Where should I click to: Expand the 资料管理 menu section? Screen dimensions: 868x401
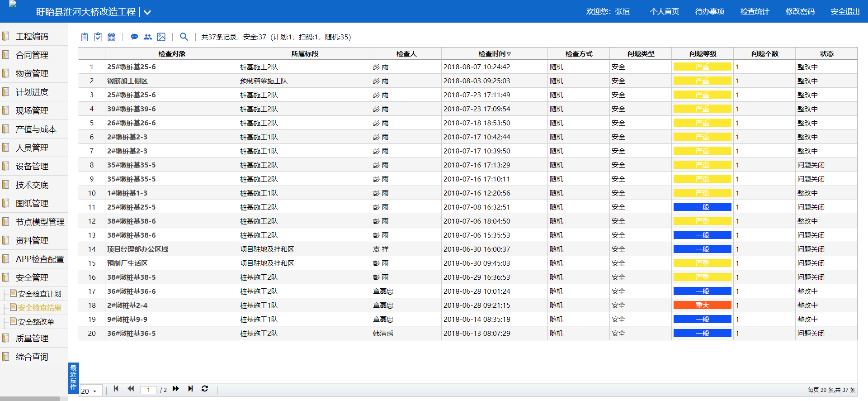[34, 240]
